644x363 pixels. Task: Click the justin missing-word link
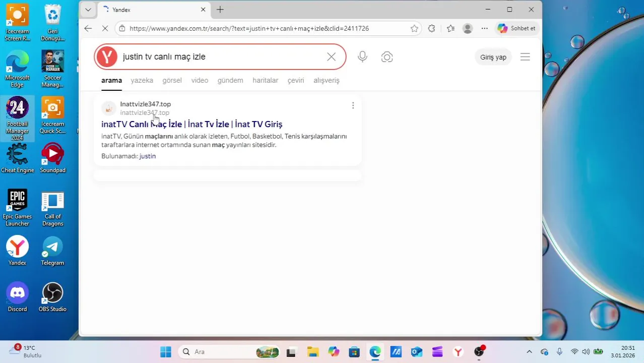pos(147,156)
